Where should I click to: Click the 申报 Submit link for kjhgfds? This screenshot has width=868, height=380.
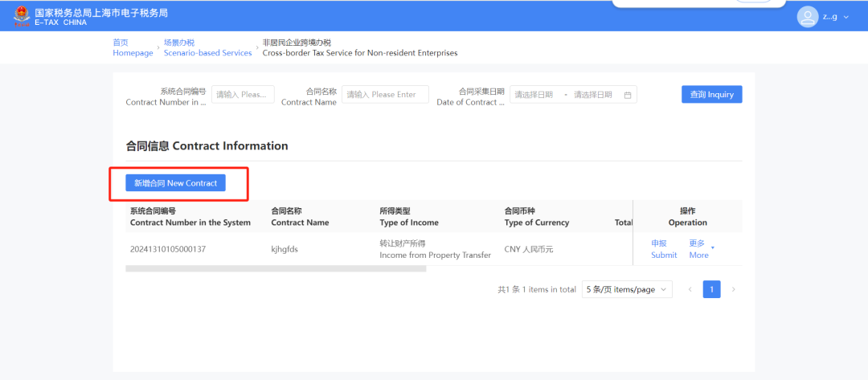[664, 249]
